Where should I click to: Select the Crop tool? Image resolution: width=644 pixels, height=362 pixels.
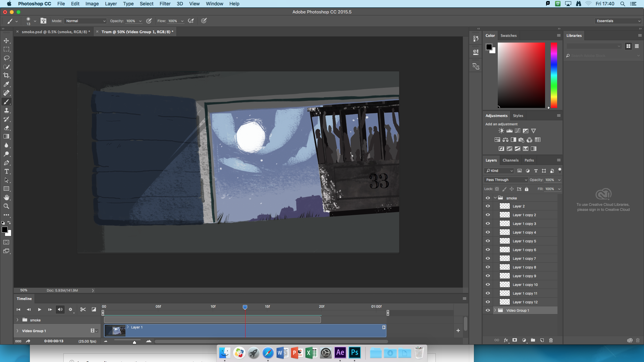click(6, 75)
